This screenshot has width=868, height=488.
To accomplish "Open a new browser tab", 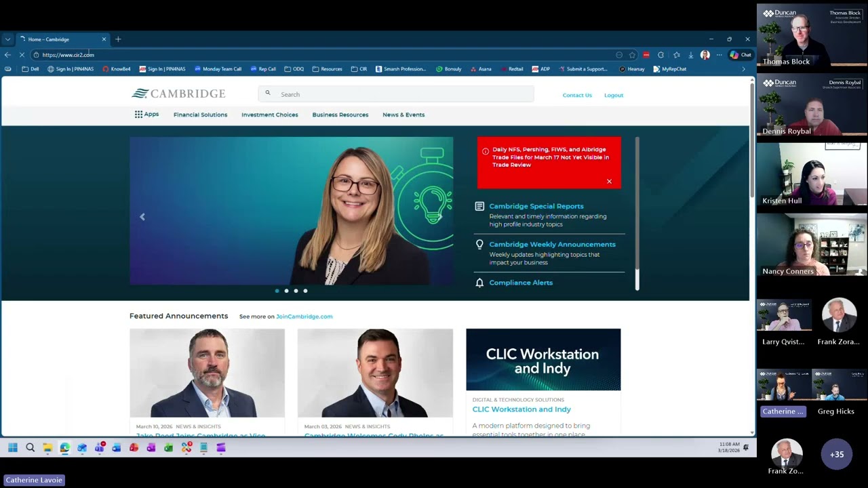I will (x=118, y=39).
